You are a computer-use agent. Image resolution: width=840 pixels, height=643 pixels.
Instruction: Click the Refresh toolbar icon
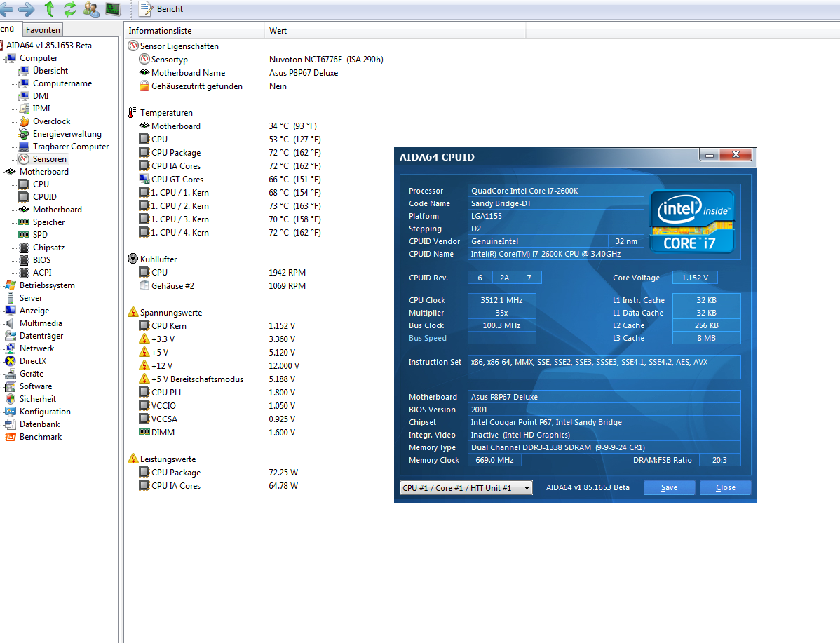69,8
